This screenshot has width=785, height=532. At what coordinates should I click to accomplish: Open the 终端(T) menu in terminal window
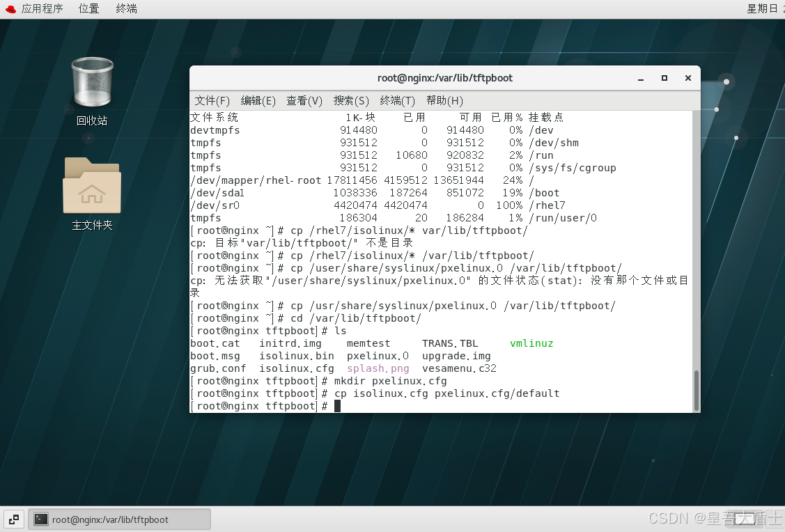pos(398,100)
